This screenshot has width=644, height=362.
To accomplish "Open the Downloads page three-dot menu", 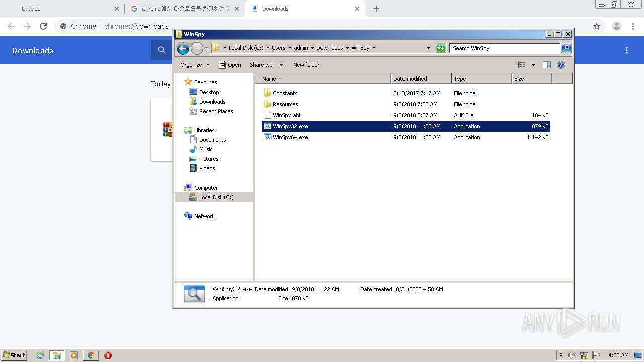I will [x=627, y=50].
